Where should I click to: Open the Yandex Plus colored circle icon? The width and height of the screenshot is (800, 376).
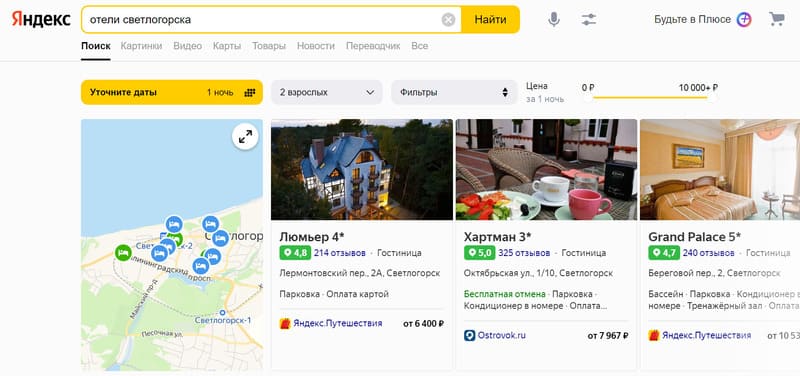click(x=744, y=19)
